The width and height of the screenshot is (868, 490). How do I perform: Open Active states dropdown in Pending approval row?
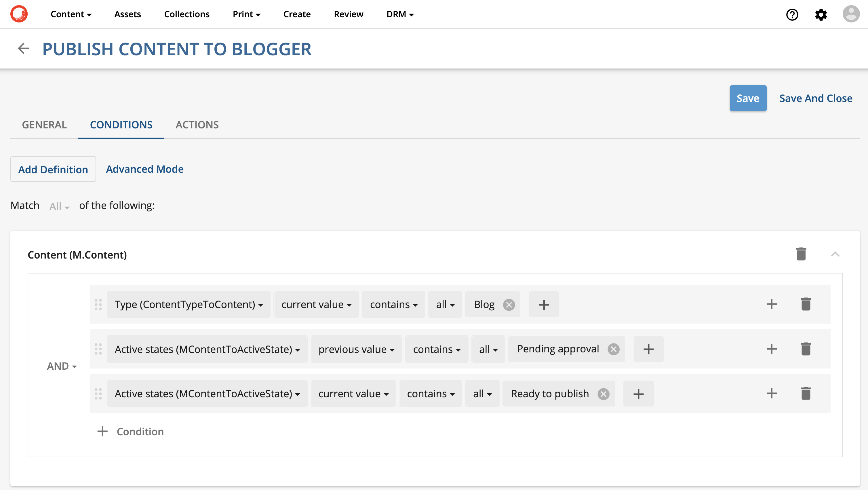tap(207, 349)
